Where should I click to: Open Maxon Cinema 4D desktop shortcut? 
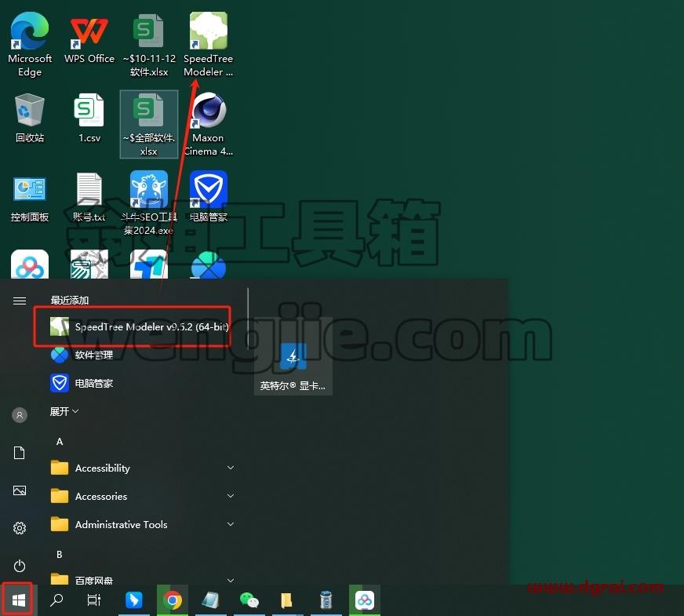(x=208, y=124)
